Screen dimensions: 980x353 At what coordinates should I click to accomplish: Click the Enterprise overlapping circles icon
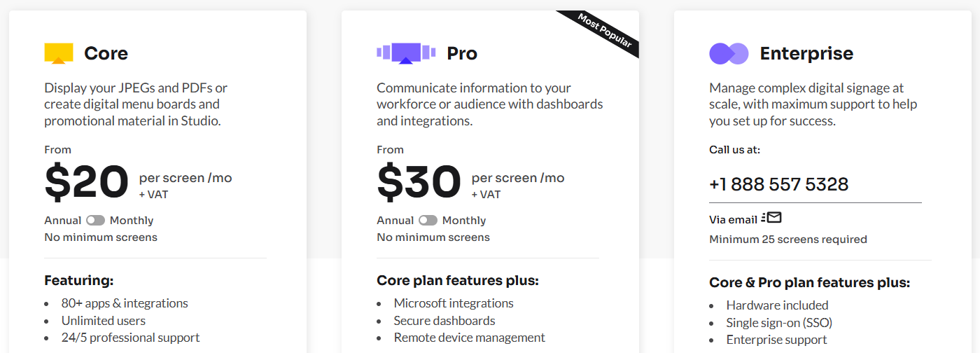[729, 53]
